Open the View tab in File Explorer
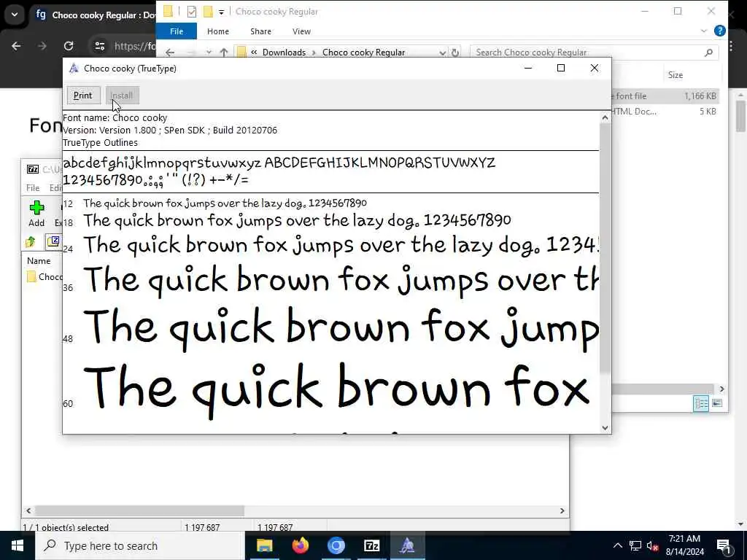This screenshot has height=560, width=747. pos(301,31)
